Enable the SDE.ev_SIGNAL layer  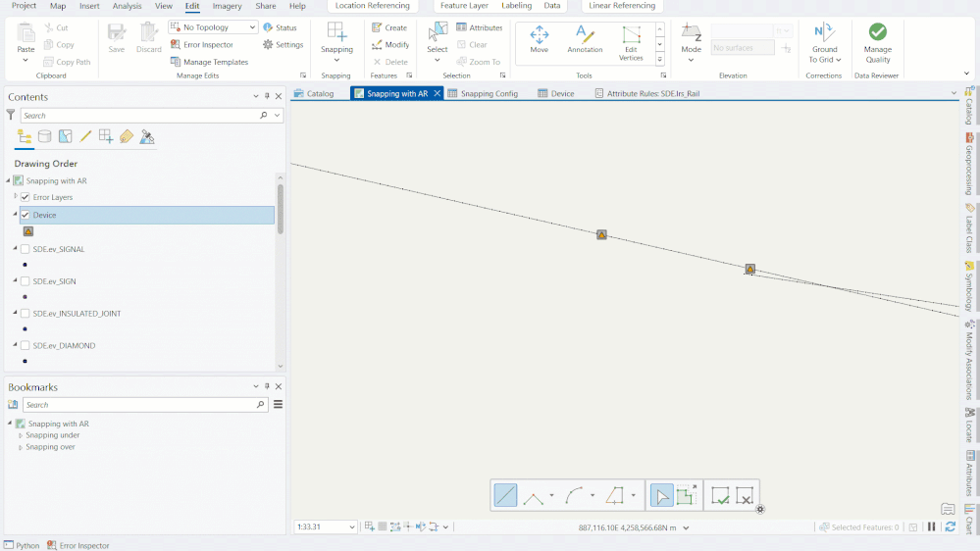(x=25, y=249)
